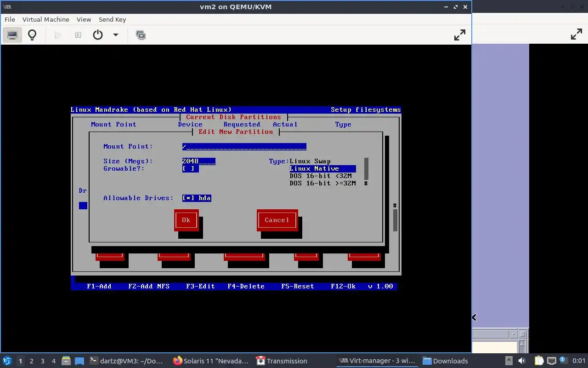Click F4-Delete in help bar
Image resolution: width=588 pixels, height=368 pixels.
click(246, 286)
